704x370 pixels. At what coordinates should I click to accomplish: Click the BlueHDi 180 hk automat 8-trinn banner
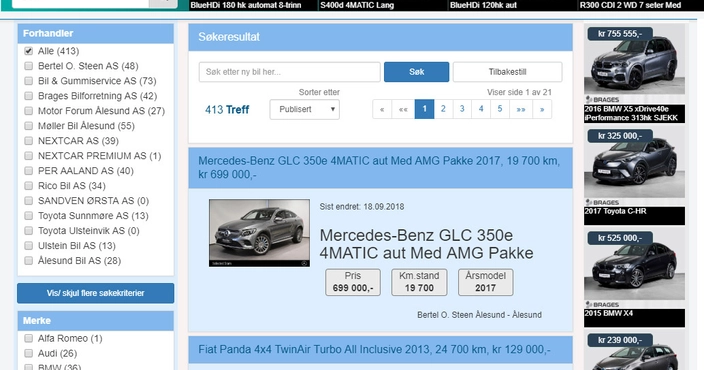246,5
